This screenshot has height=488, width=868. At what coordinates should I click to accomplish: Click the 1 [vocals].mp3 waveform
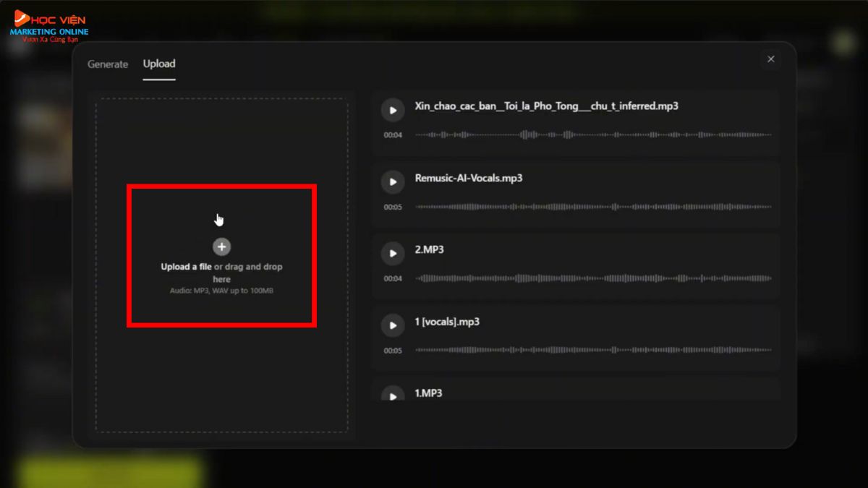(593, 351)
